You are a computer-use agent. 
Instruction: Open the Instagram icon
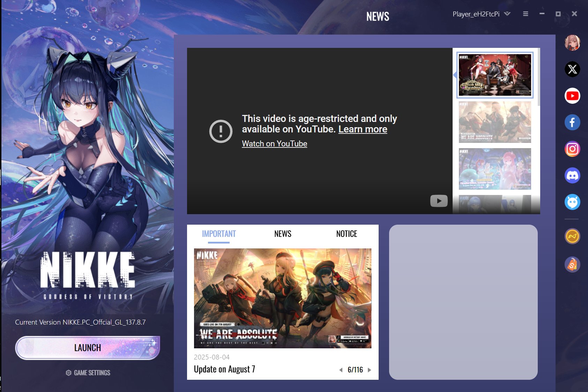572,149
